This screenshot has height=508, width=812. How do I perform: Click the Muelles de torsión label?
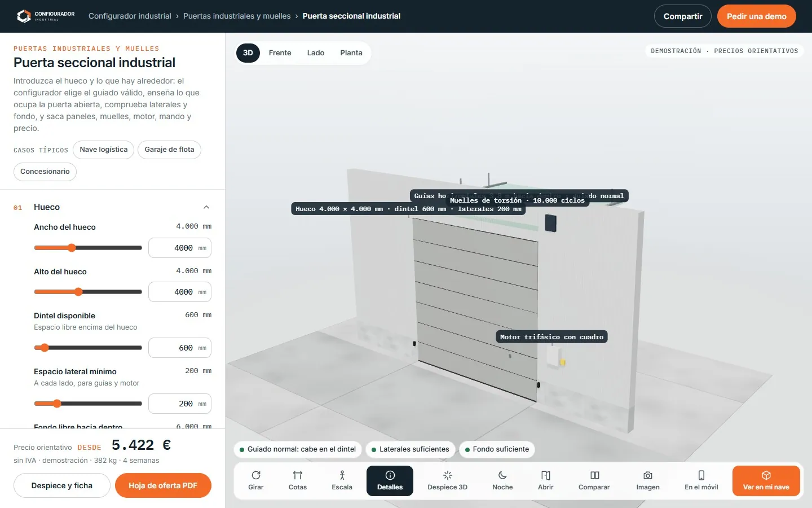(517, 200)
